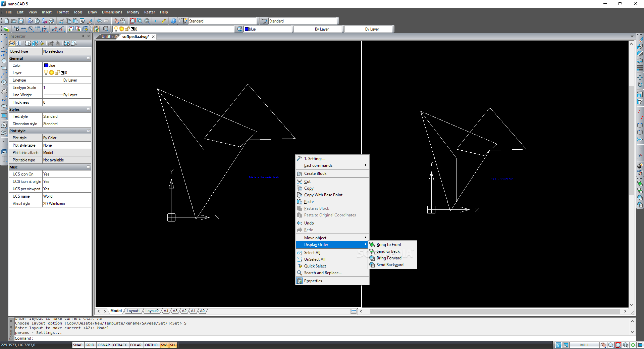Screen dimensions: 644x349
Task: Click the Quick select filter icon in Inspector
Action: coord(42,43)
